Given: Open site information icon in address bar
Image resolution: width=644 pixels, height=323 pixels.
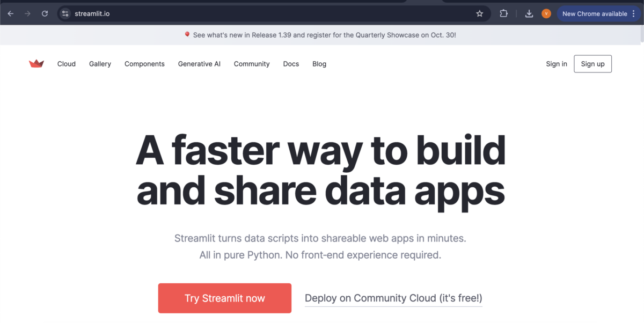Looking at the screenshot, I should click(x=65, y=13).
